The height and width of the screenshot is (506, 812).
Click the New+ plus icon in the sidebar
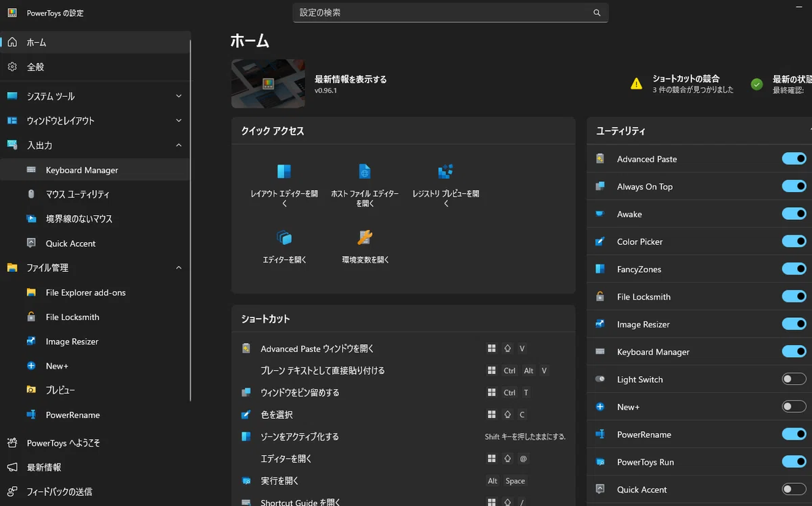tap(31, 365)
